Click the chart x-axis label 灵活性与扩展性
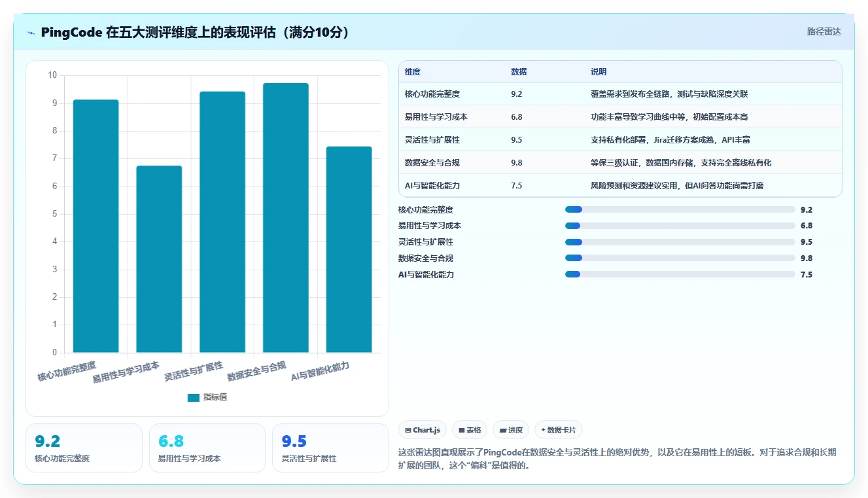Viewport: 868px width, 498px height. pos(193,371)
